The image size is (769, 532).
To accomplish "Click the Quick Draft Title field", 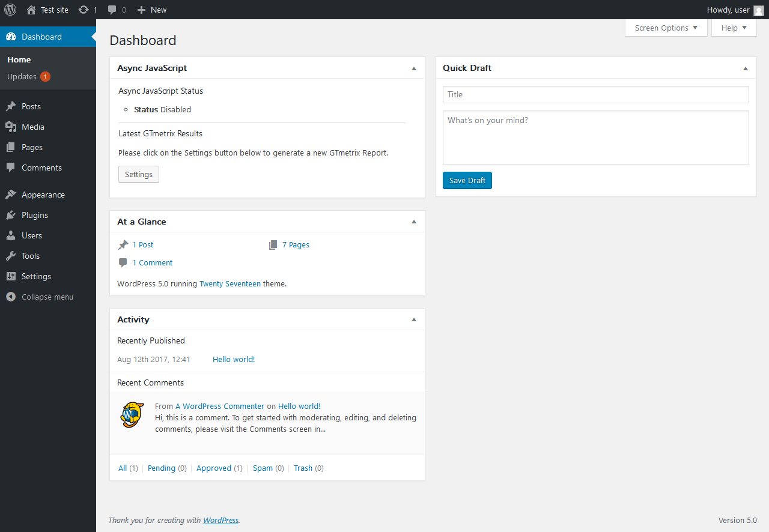I will pyautogui.click(x=595, y=94).
